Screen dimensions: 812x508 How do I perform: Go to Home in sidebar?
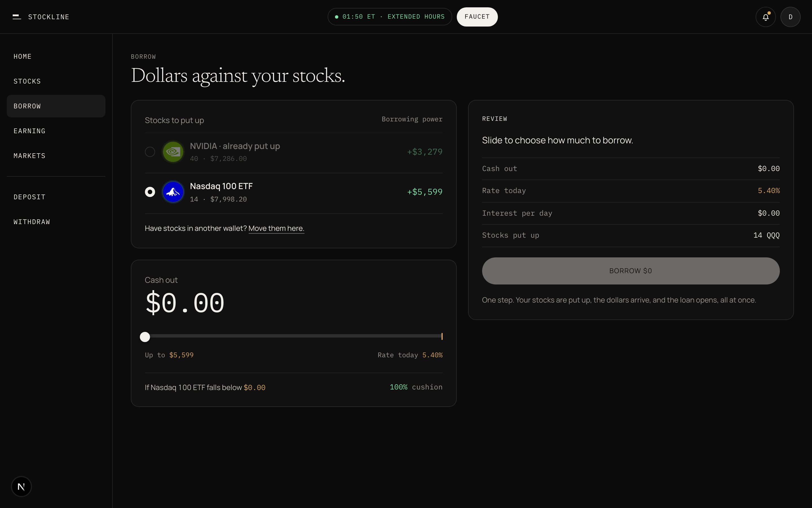pos(56,56)
